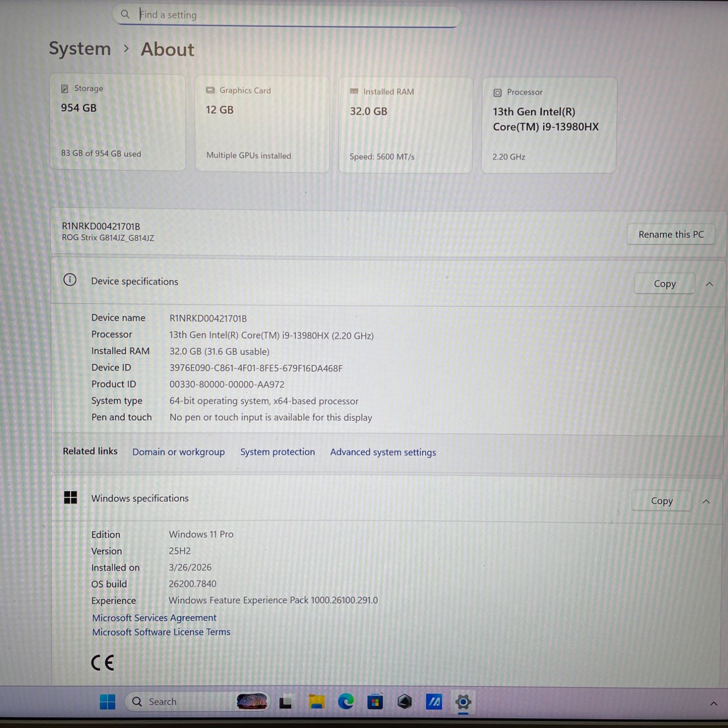Open Microsoft Software License Terms
Viewport: 728px width, 728px height.
[161, 632]
